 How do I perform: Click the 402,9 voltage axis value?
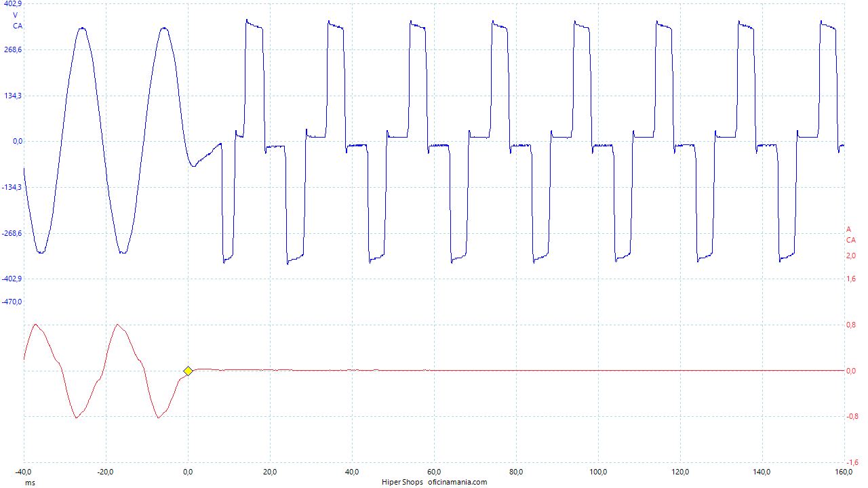(x=12, y=4)
